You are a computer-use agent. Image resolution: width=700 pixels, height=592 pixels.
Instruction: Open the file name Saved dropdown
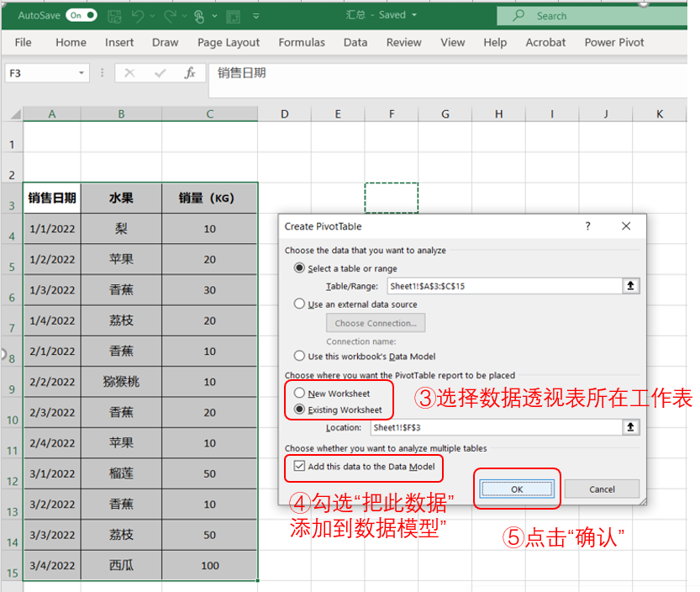(414, 15)
